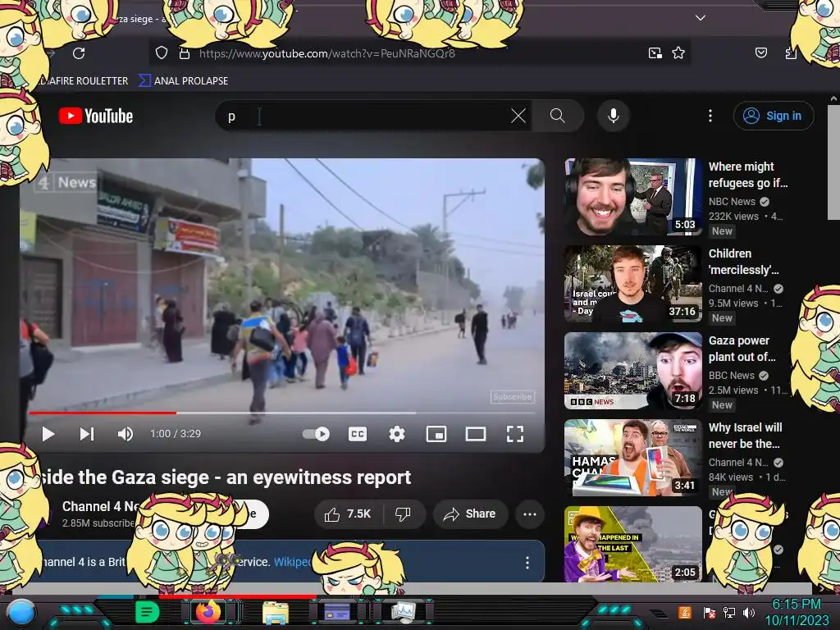
Task: Click the YouTube search magnifier button
Action: [558, 116]
